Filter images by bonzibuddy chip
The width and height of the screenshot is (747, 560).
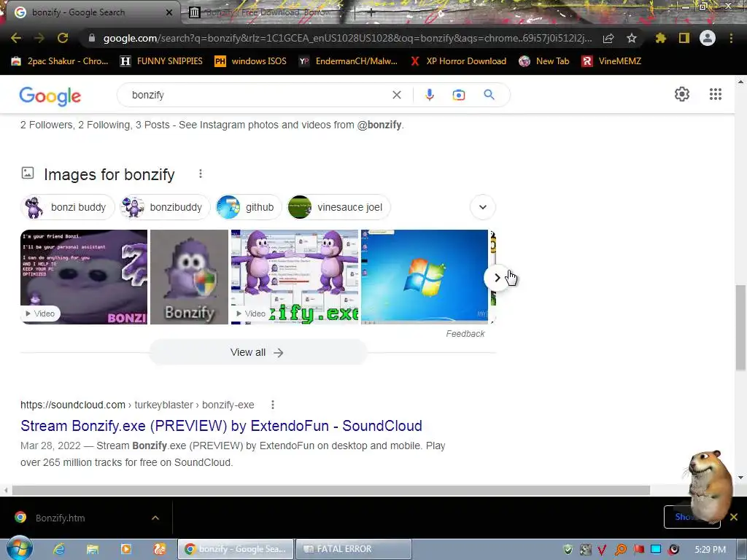tap(165, 207)
